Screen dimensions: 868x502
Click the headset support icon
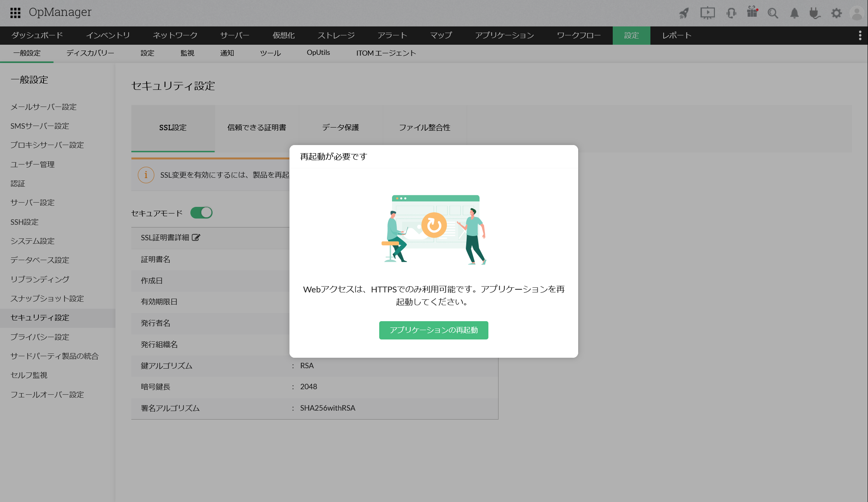click(731, 13)
